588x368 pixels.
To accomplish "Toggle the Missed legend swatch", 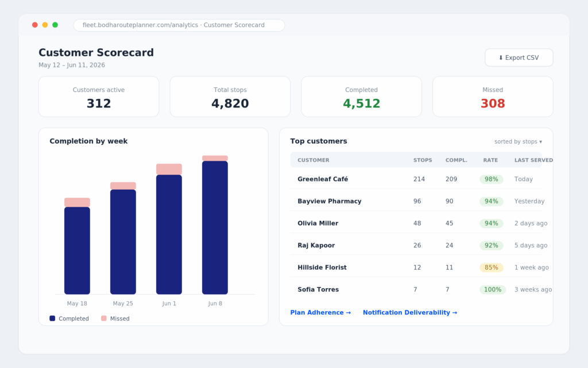I will click(104, 319).
